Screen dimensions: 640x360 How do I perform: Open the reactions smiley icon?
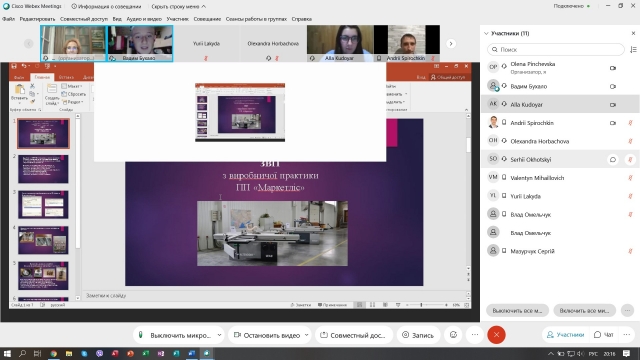453,335
